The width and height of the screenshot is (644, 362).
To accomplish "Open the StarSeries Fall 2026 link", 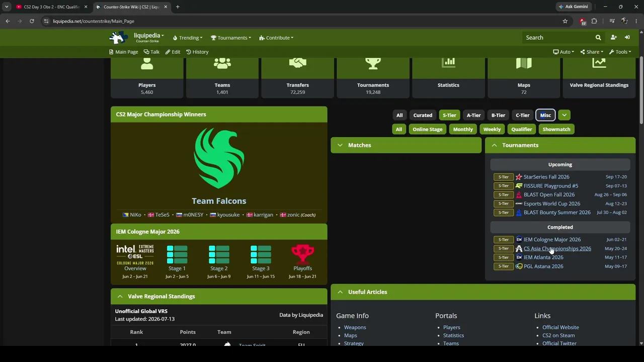I will [x=546, y=177].
